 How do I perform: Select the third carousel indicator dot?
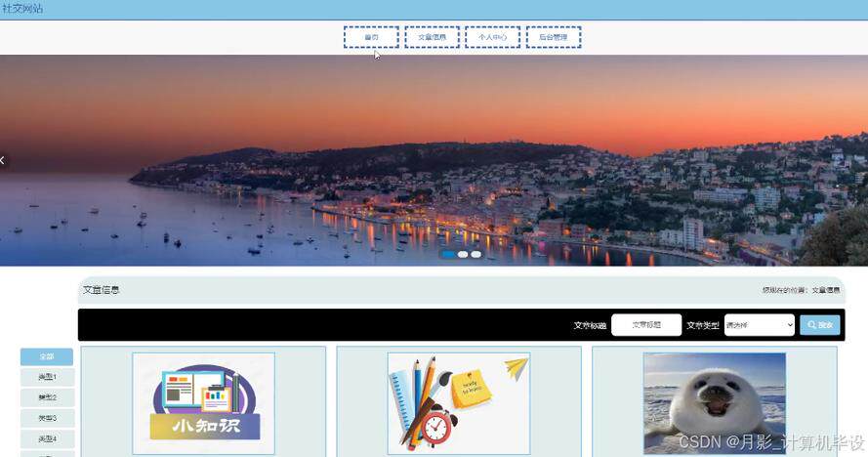click(476, 254)
